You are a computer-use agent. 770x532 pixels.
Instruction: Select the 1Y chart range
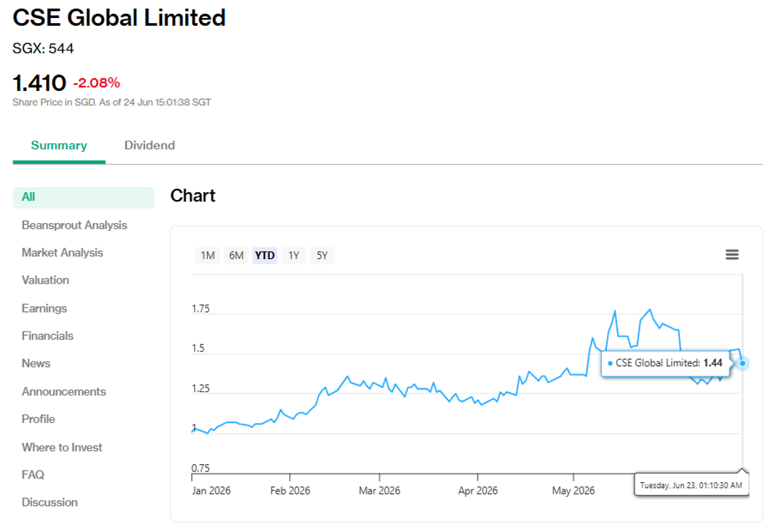(294, 256)
